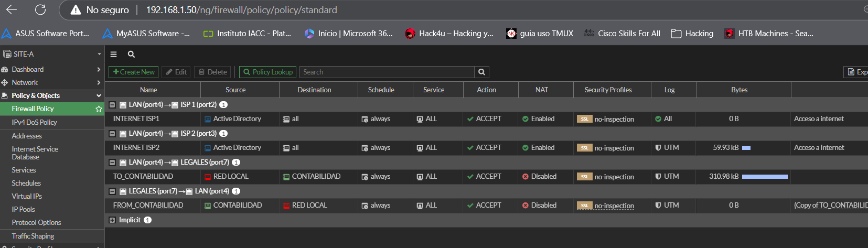Select Traffic Shaping in sidebar
Viewport: 868px width, 248px height.
33,236
